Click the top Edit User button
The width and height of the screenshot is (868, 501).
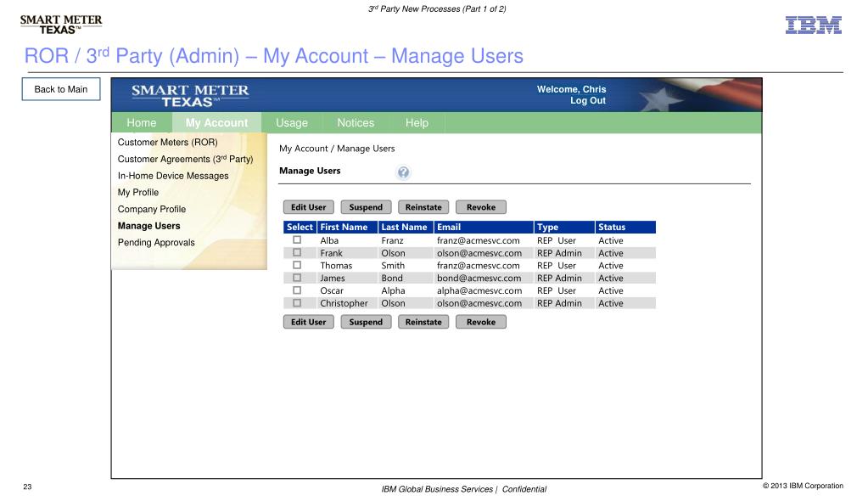tap(308, 207)
